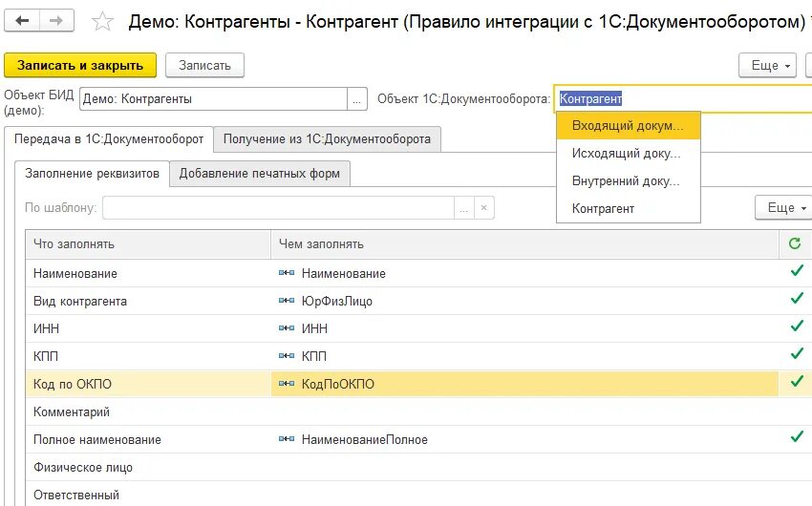Click the link icon next to КодПоОКПО
Viewport: 812px width, 506px height.
click(287, 384)
